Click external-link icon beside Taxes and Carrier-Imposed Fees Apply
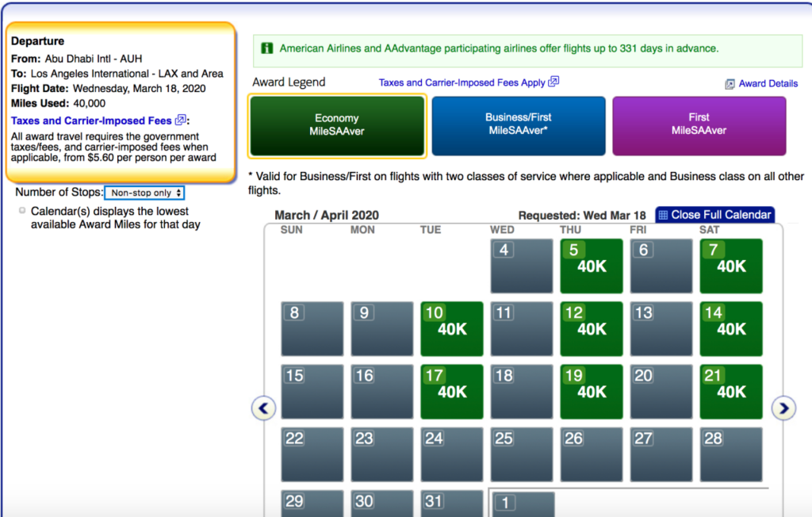 click(x=553, y=82)
